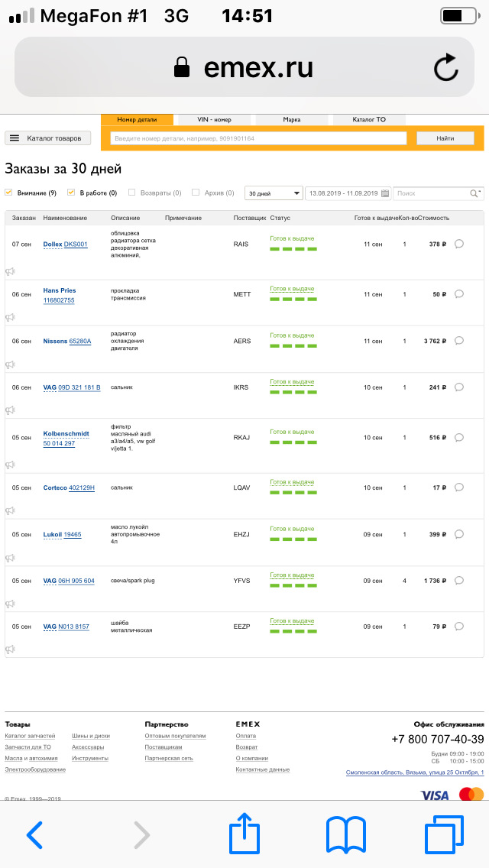The height and width of the screenshot is (868, 489).
Task: Open comment bubble for Corteco 402129H order
Action: pyautogui.click(x=458, y=487)
